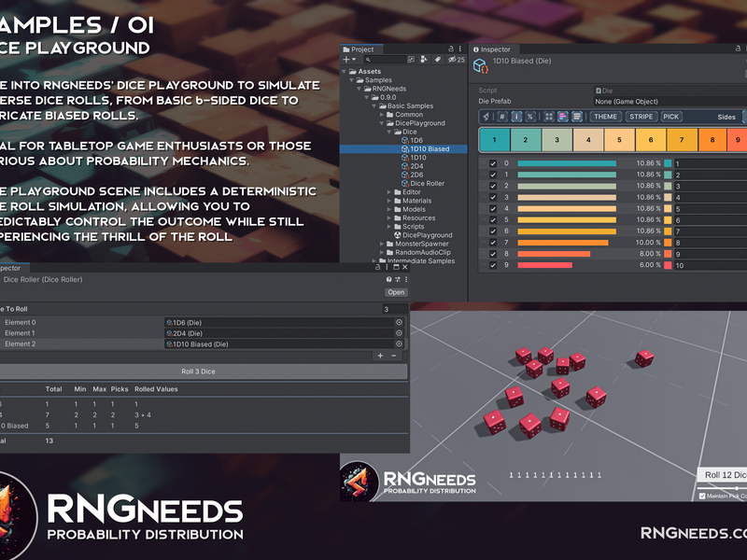Click the THEME button in die toolbar
The width and height of the screenshot is (747, 560).
[605, 117]
